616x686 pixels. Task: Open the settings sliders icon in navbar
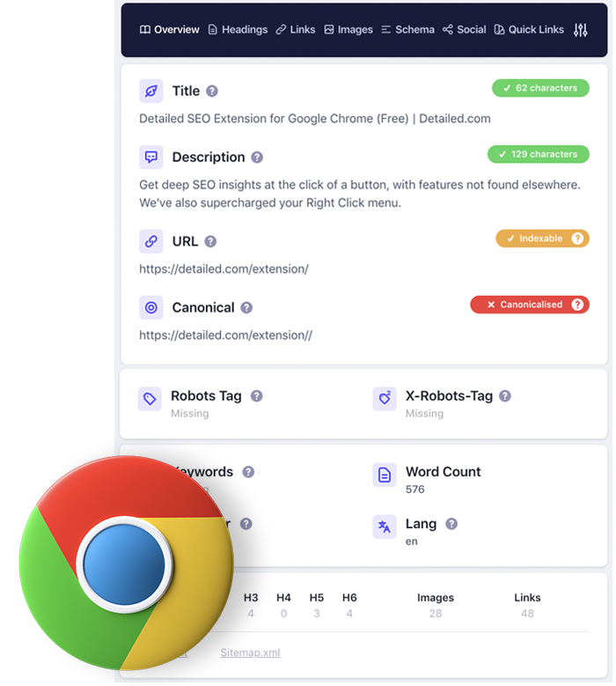[580, 30]
